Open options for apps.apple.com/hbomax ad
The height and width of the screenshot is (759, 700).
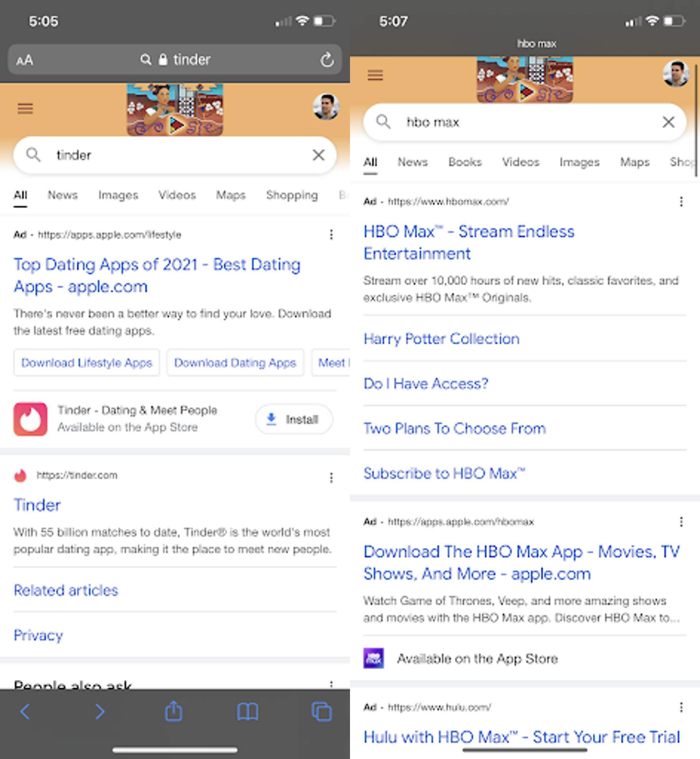[681, 522]
